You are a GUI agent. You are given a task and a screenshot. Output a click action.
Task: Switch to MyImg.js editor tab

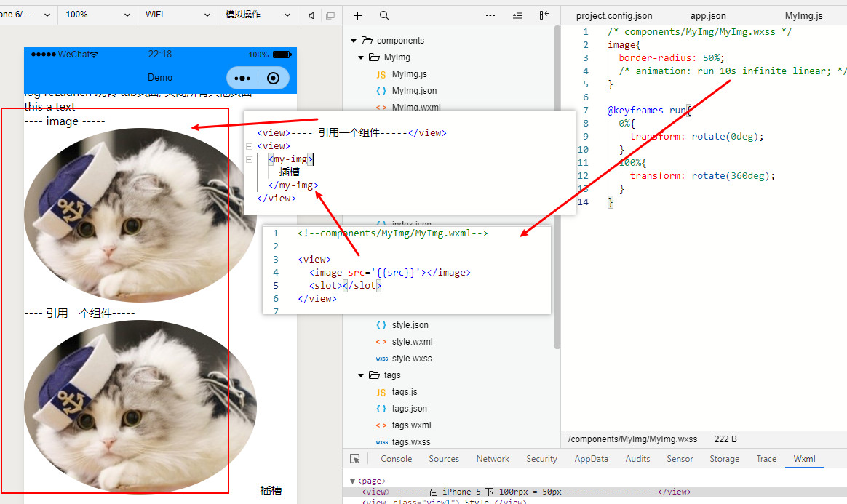coord(804,16)
